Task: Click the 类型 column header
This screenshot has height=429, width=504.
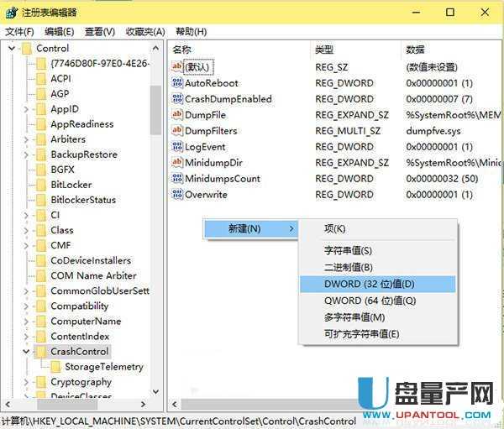Action: 324,50
